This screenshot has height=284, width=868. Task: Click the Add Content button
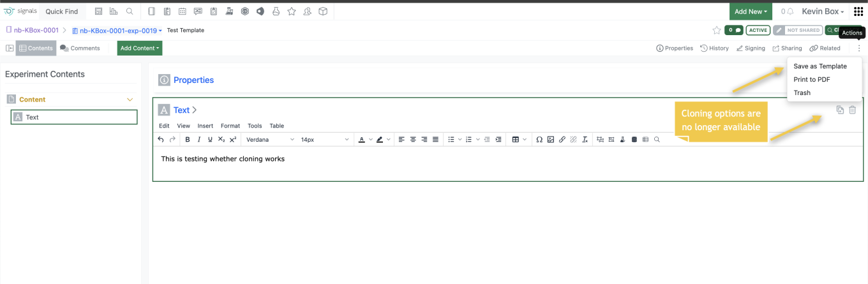click(139, 48)
